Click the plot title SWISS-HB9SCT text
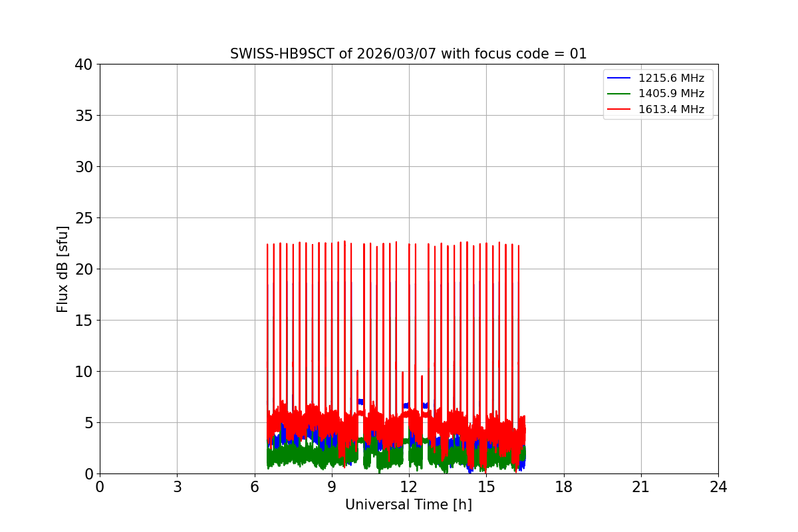Viewport: 798px width, 532px height. tap(408, 54)
